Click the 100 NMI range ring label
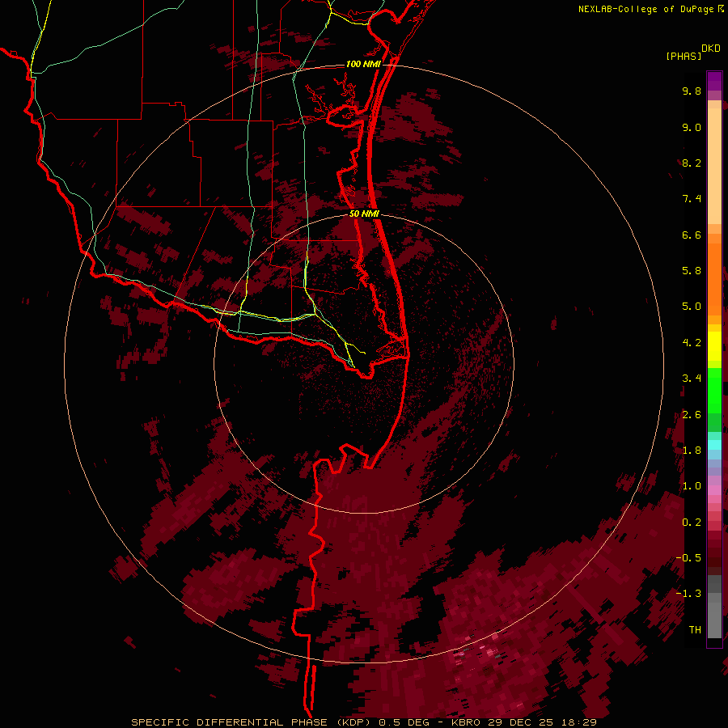 pos(363,64)
